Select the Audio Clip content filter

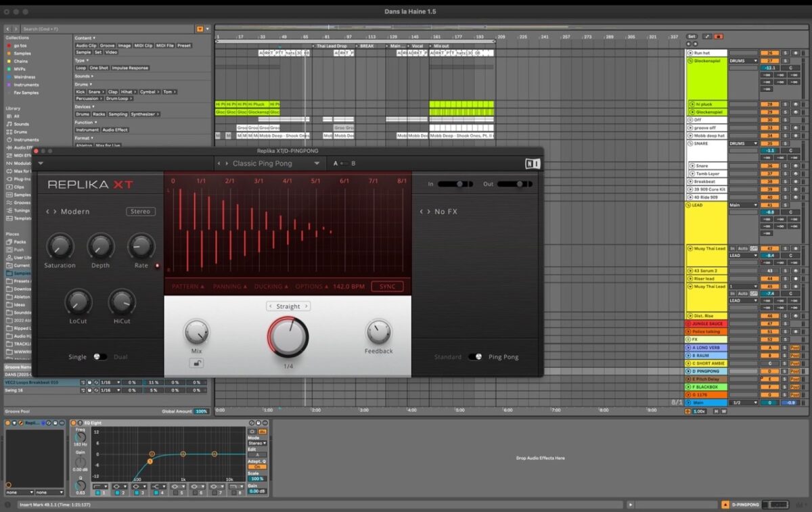pos(86,45)
